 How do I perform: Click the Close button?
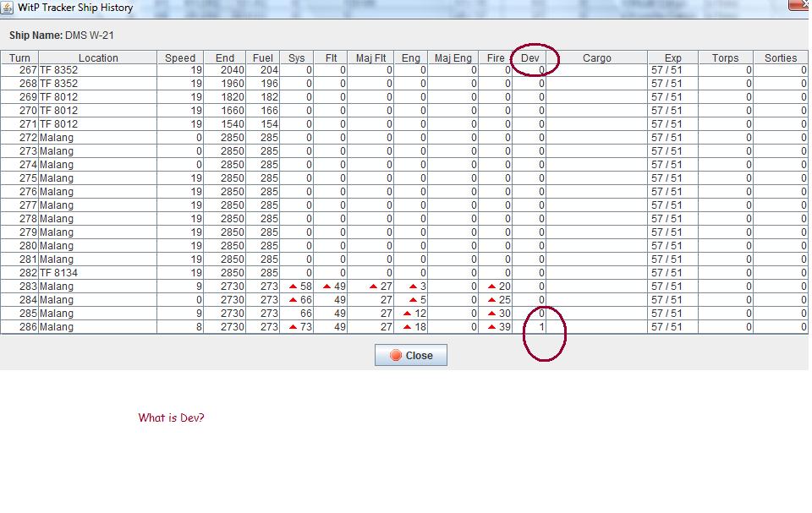click(411, 355)
